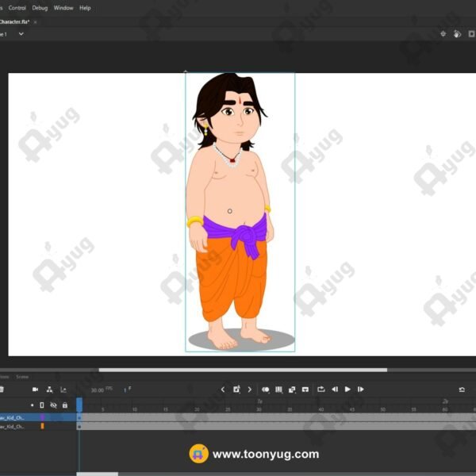Select the Character.fla document tab
The image size is (476, 476).
tap(14, 22)
